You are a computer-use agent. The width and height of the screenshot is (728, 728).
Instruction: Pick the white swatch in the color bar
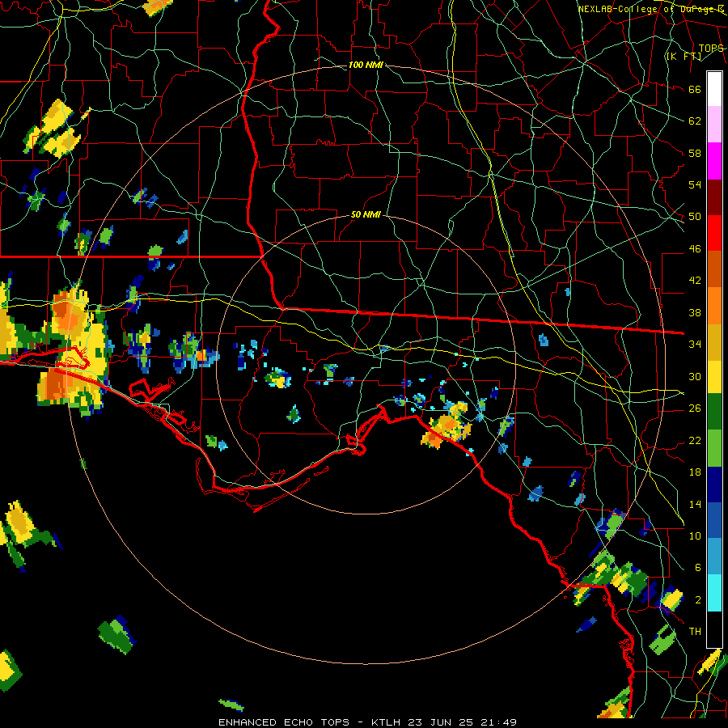click(x=714, y=89)
